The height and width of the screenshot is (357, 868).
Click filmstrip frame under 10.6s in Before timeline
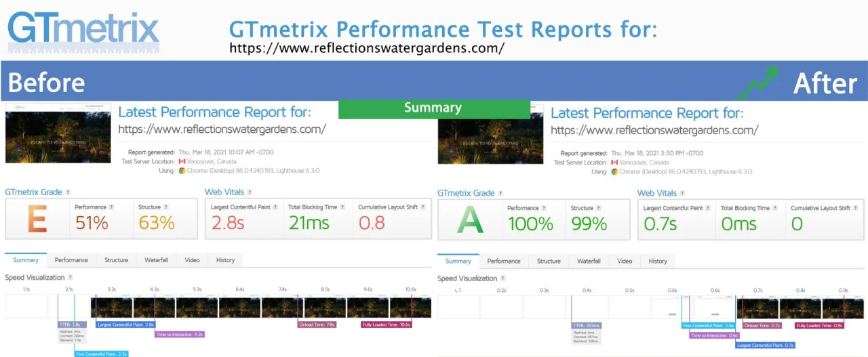click(411, 307)
